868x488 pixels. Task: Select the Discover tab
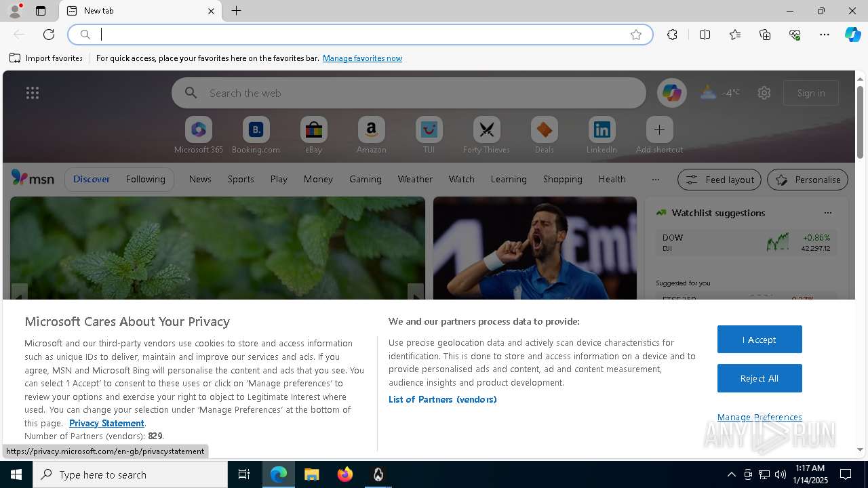tap(92, 179)
